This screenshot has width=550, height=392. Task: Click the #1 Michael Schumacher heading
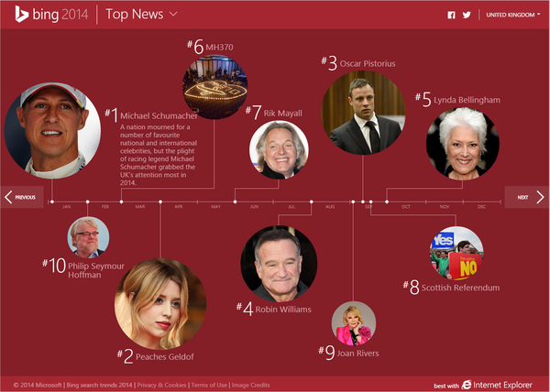coord(151,115)
